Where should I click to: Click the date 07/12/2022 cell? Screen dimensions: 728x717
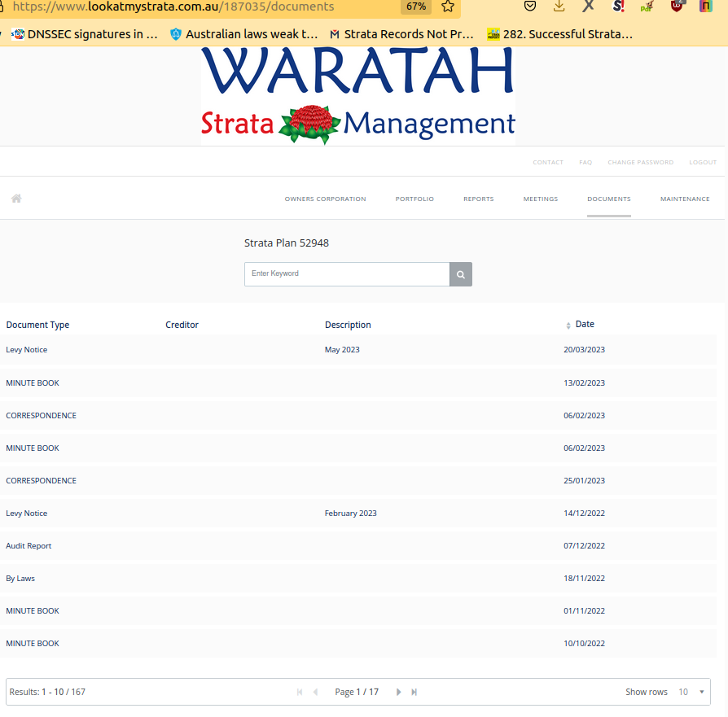[584, 546]
